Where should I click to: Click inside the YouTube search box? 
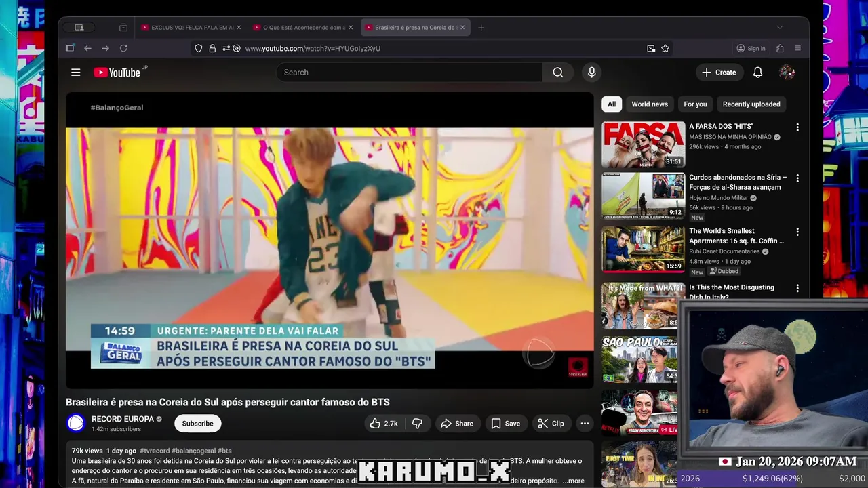point(409,73)
